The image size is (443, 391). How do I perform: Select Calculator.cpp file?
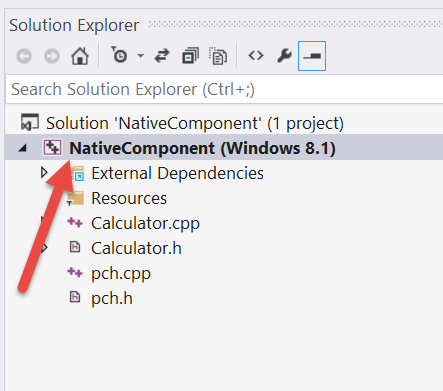pos(145,223)
